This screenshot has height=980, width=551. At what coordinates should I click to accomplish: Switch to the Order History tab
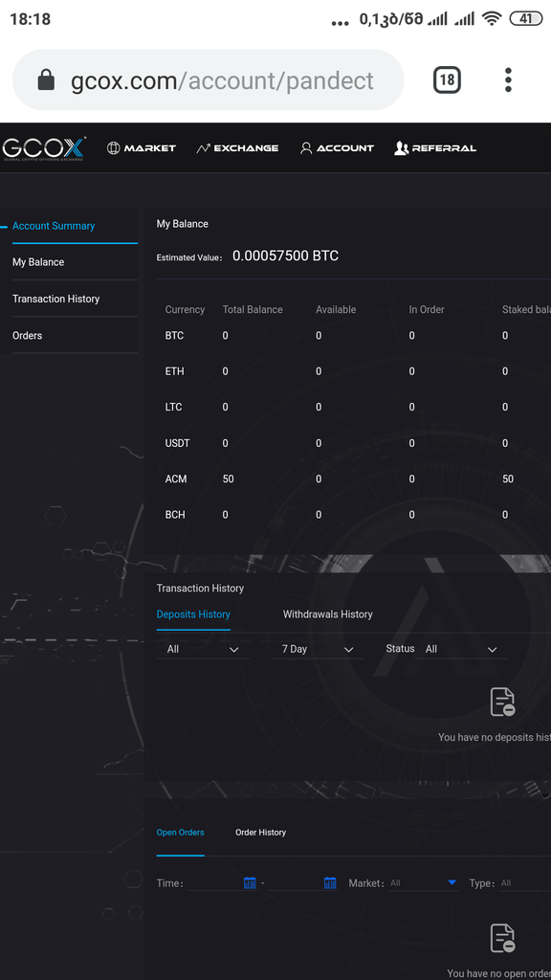[260, 833]
